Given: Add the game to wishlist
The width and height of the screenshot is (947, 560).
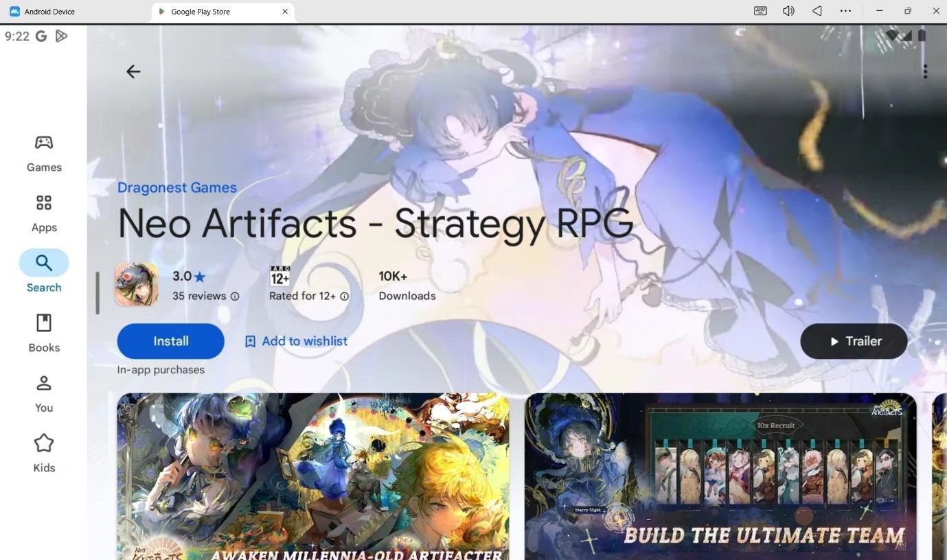Looking at the screenshot, I should 295,340.
